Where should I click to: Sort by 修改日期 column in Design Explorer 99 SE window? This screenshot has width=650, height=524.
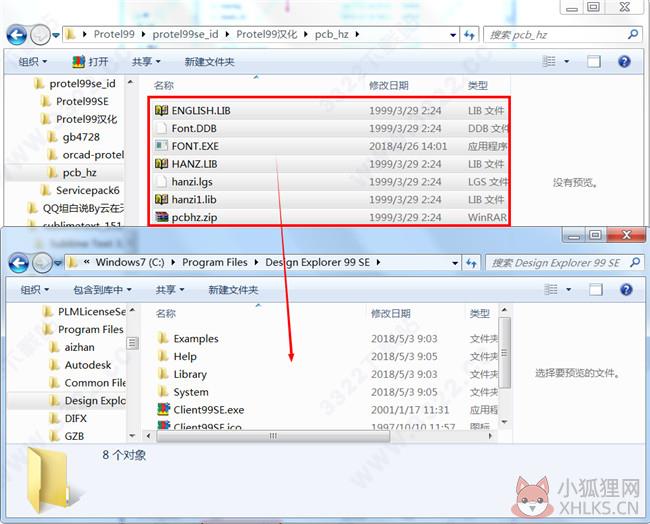click(390, 313)
